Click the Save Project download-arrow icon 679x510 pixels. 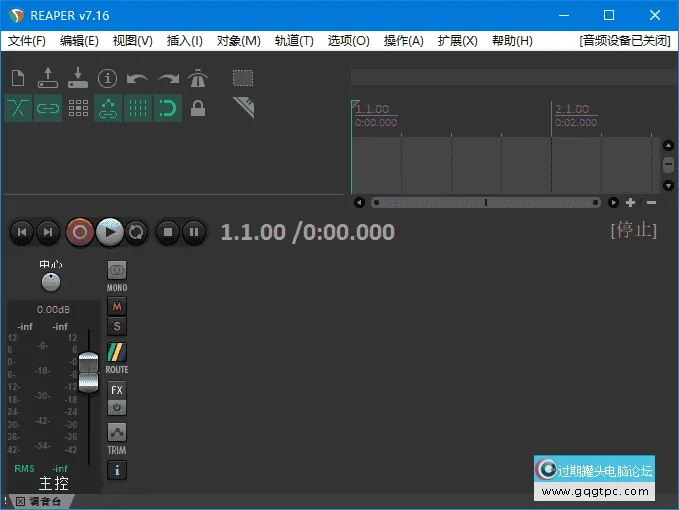78,78
